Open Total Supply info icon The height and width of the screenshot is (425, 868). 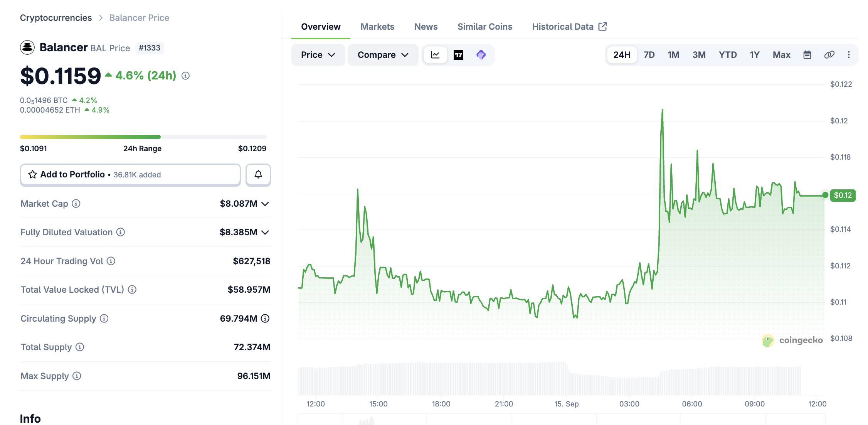click(80, 347)
